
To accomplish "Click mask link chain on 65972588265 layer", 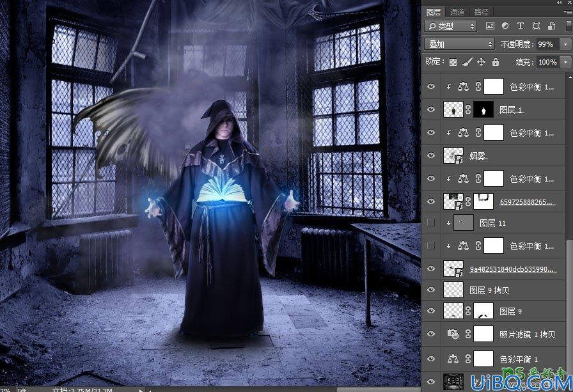I will pos(468,201).
